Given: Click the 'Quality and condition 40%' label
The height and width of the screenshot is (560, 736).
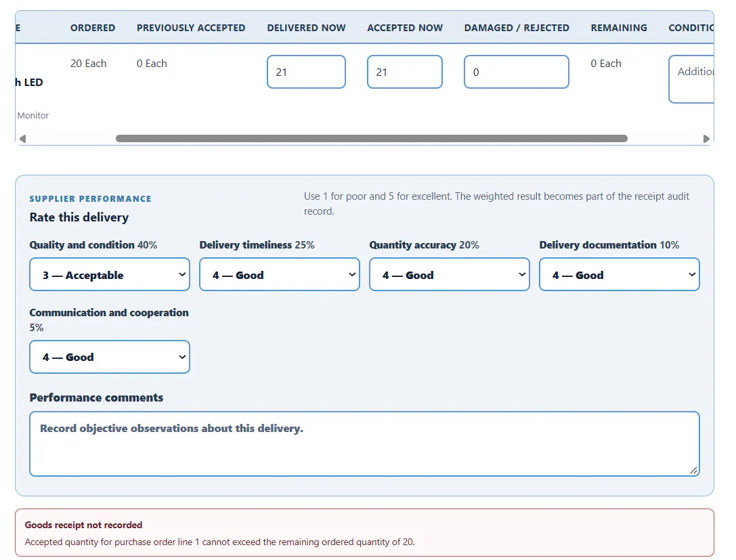Looking at the screenshot, I should (x=93, y=244).
